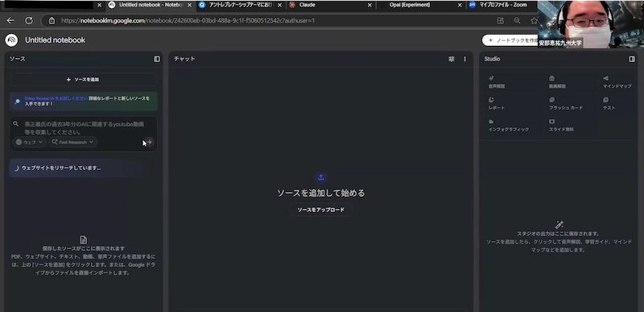This screenshot has height=312, width=644.
Task: Select テスト in Studio
Action: pos(617,103)
